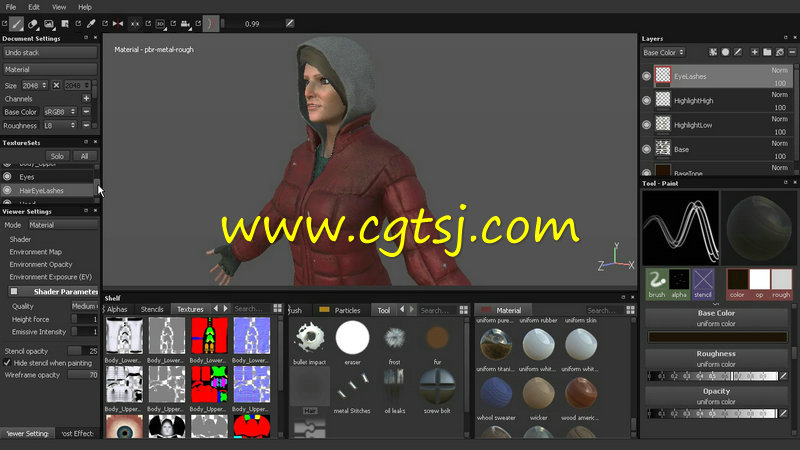Viewport: 800px width, 450px height.
Task: Select the bullet impact tool preset
Action: click(309, 343)
